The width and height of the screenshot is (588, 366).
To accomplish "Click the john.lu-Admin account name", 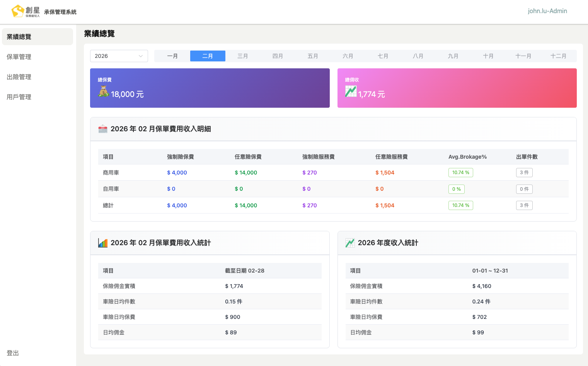I will (547, 11).
